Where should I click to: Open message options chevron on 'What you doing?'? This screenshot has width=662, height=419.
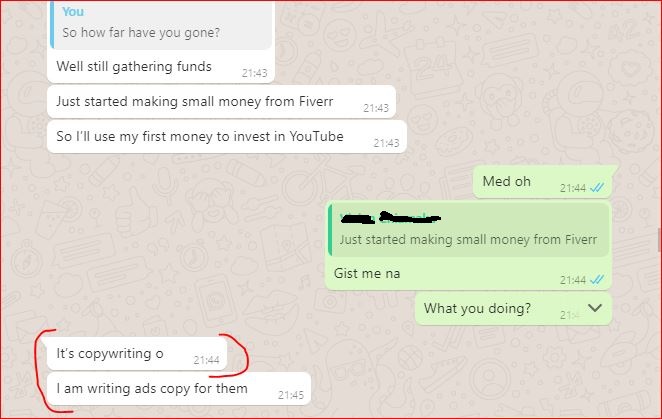pos(595,308)
